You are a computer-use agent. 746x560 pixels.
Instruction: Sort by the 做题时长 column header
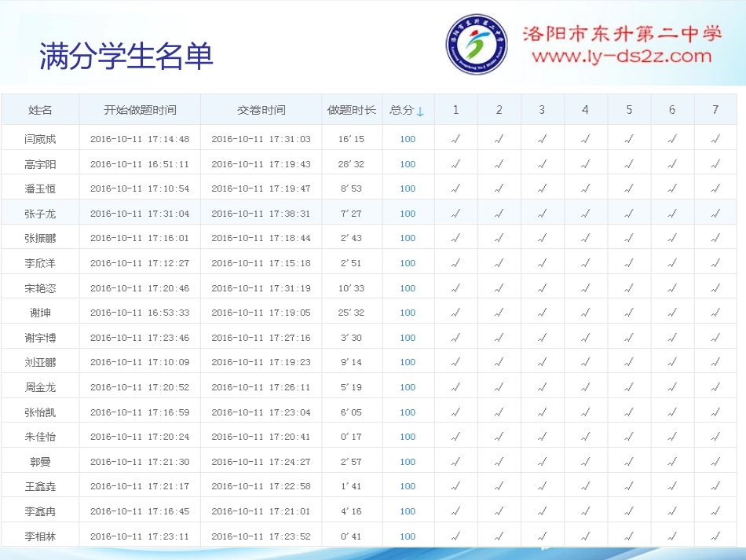pos(352,110)
